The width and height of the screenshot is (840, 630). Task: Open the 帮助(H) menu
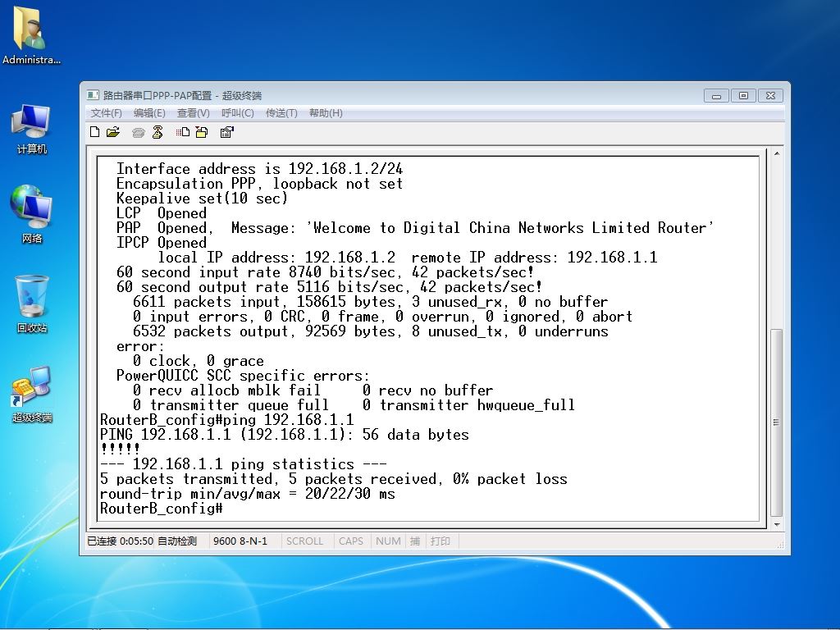click(326, 113)
